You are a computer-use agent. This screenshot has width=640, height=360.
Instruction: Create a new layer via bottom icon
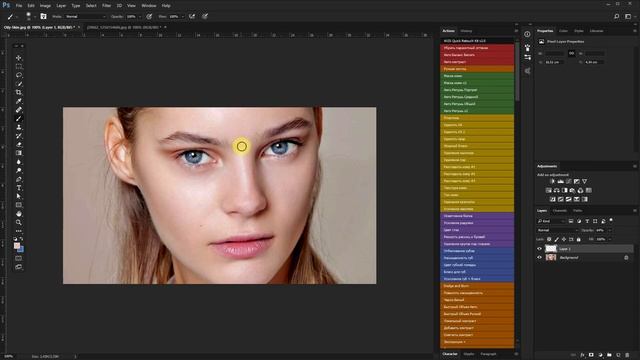pos(618,355)
